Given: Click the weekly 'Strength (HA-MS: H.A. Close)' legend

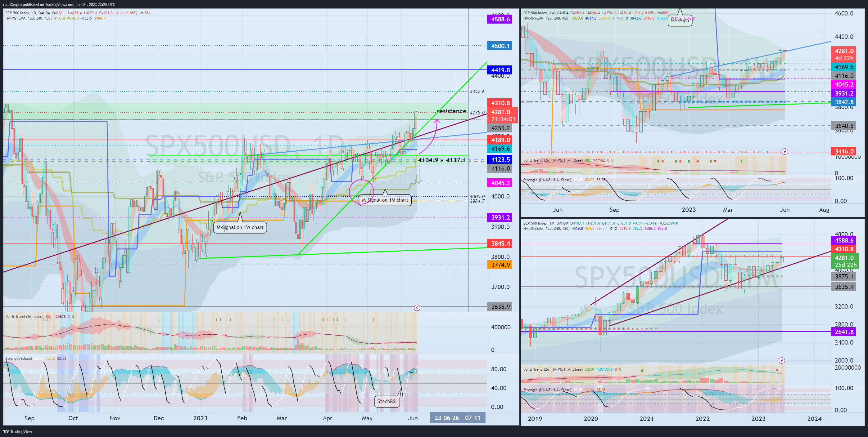Looking at the screenshot, I should (x=547, y=180).
